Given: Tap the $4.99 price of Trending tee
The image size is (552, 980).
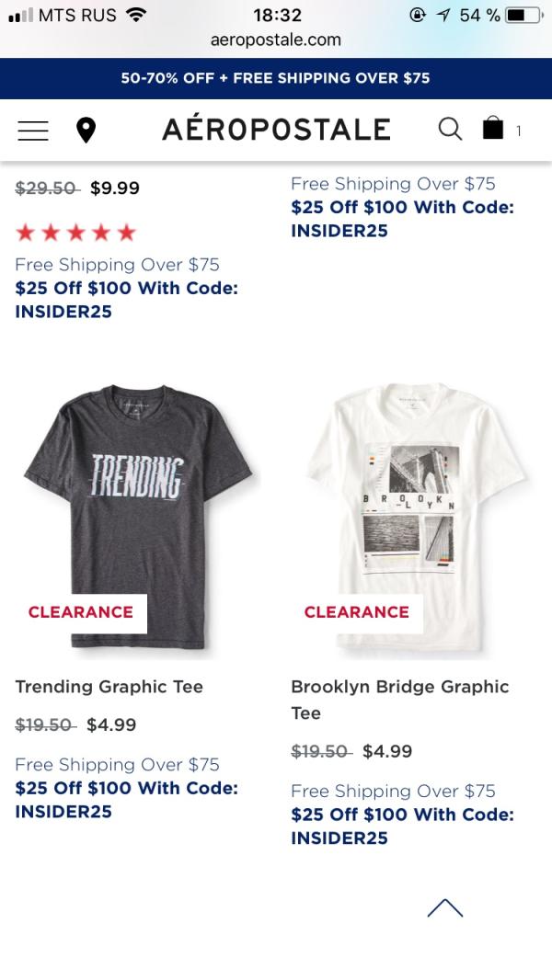Looking at the screenshot, I should click(x=111, y=725).
